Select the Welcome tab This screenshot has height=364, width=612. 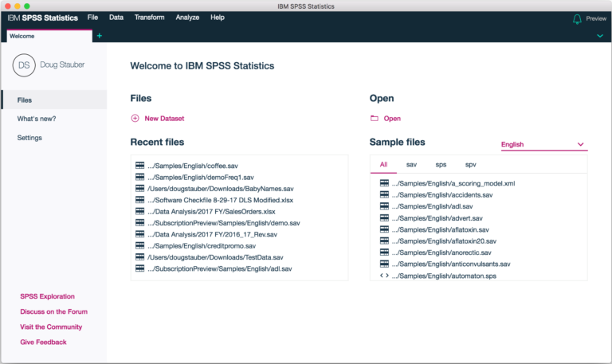49,36
